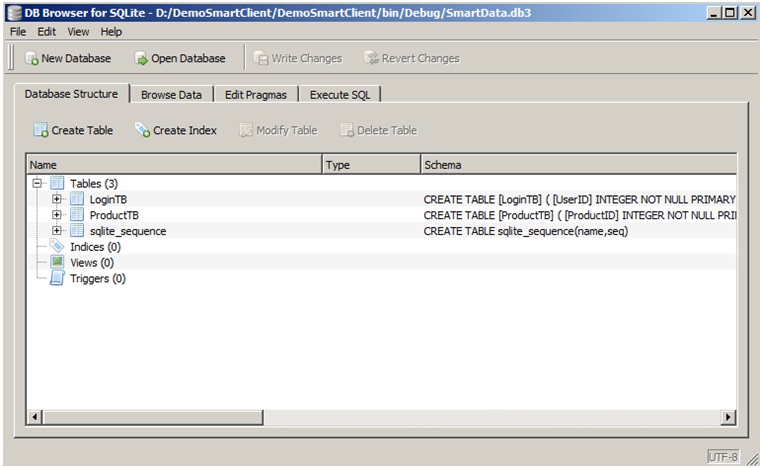Image resolution: width=762 pixels, height=468 pixels.
Task: Click the Name column header
Action: tap(175, 165)
